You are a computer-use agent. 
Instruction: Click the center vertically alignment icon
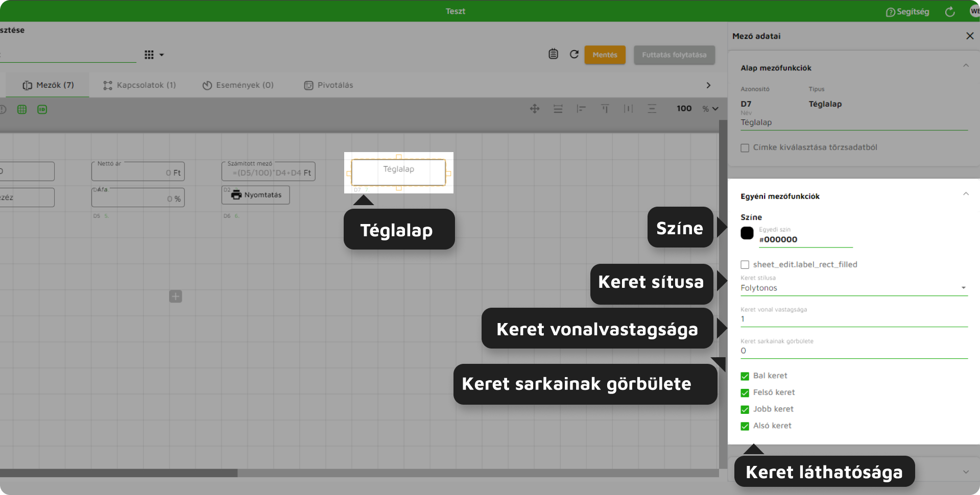click(652, 109)
